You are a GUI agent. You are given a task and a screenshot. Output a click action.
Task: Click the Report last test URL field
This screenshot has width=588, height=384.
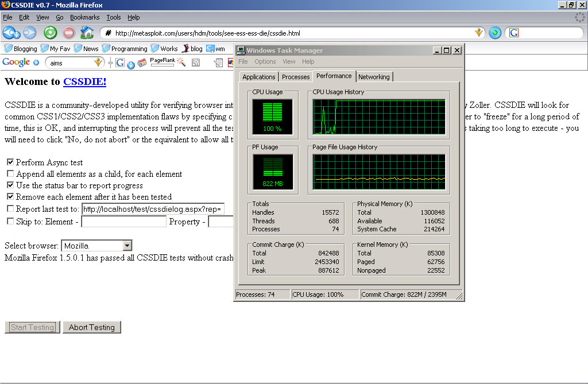coord(153,209)
